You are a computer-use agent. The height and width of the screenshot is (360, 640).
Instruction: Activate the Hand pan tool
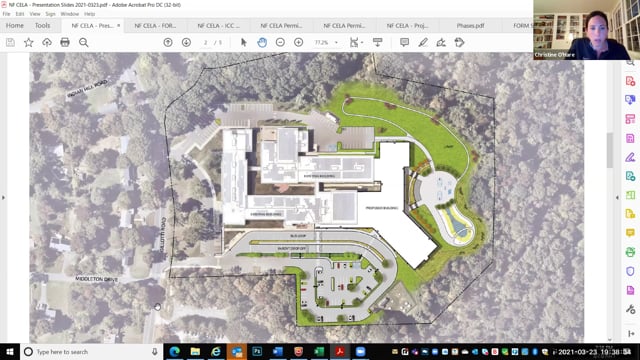pyautogui.click(x=262, y=42)
